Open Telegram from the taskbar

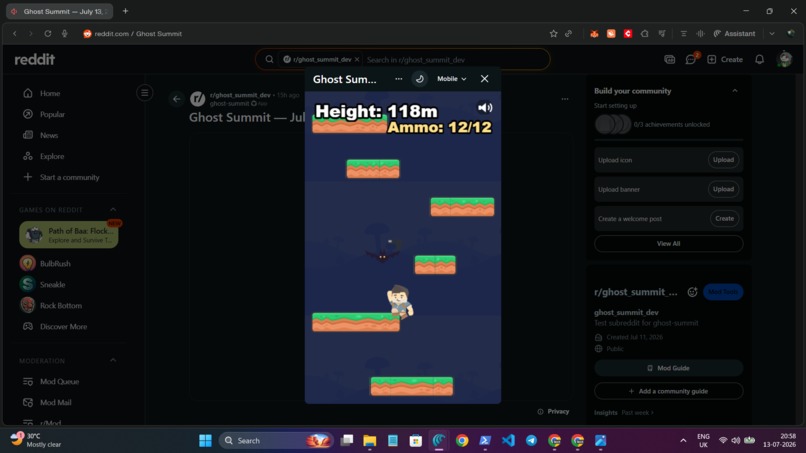pyautogui.click(x=531, y=441)
